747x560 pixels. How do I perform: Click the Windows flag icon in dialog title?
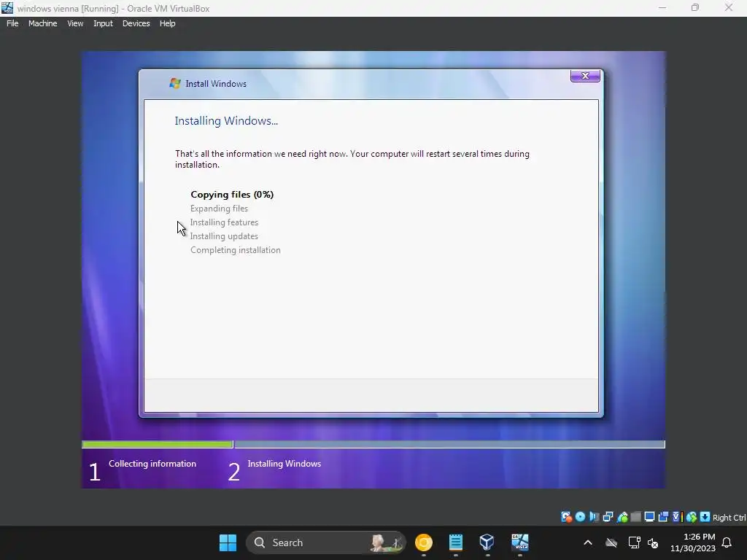click(x=175, y=83)
